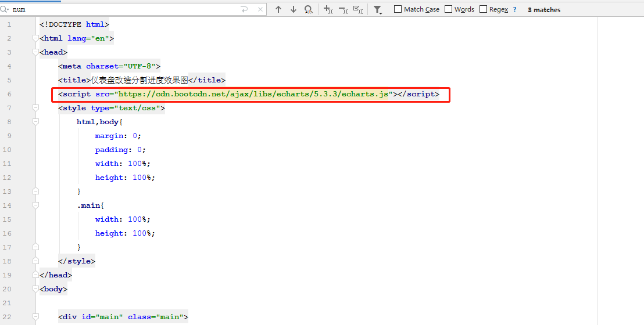Click the new line icon in search field
This screenshot has width=644, height=325.
pyautogui.click(x=244, y=9)
